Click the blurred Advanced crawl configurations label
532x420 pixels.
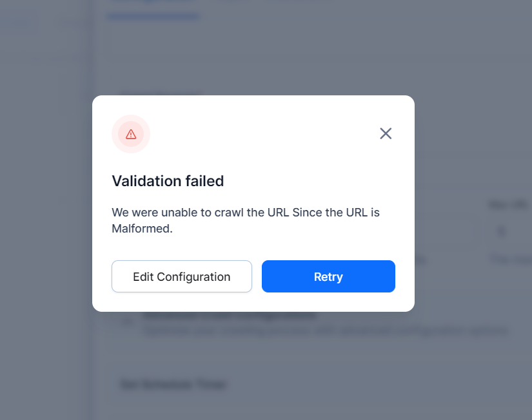pos(229,316)
